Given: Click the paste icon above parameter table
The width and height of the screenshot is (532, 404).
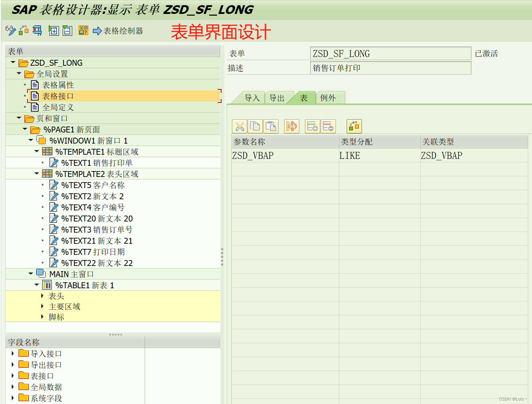Looking at the screenshot, I should [x=271, y=126].
